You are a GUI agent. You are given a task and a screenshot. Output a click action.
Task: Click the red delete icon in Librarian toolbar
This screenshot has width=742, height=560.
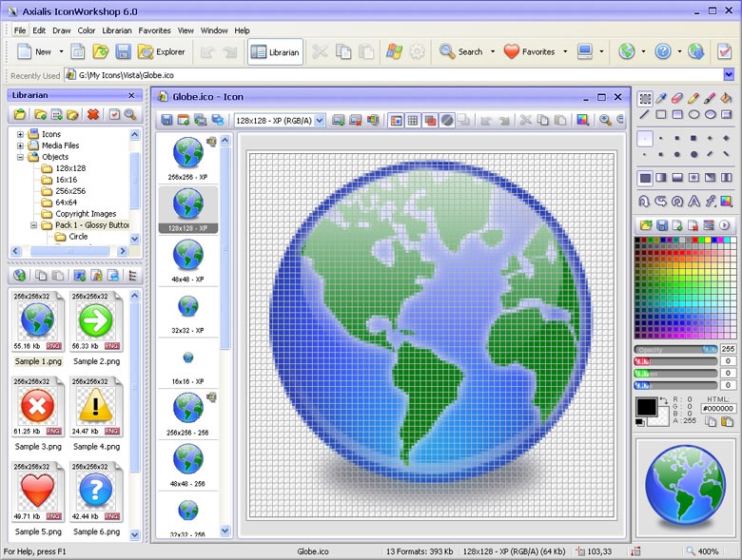tap(93, 114)
